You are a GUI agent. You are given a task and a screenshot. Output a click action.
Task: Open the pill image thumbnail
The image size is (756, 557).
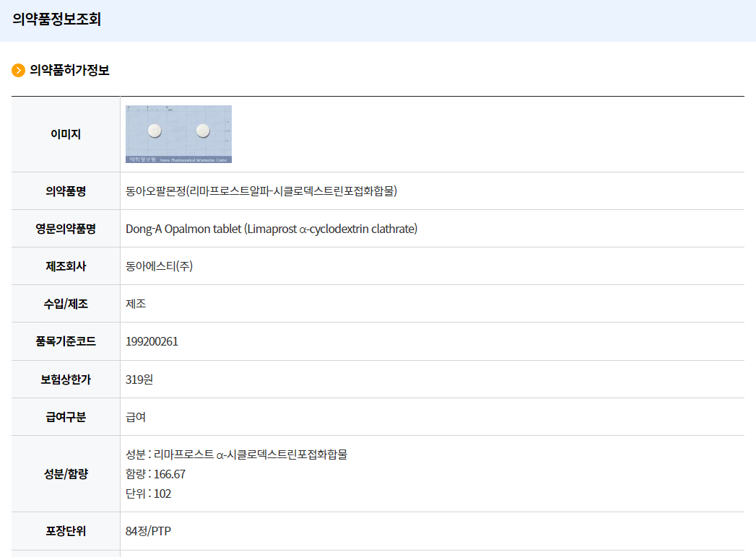pyautogui.click(x=178, y=134)
